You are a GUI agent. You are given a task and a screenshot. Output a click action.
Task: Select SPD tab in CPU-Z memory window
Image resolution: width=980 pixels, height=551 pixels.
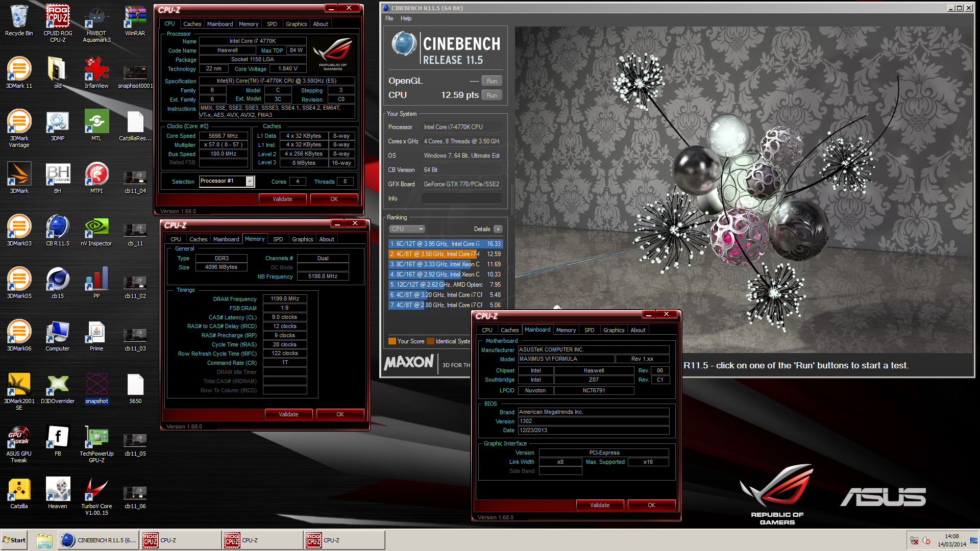tap(278, 239)
